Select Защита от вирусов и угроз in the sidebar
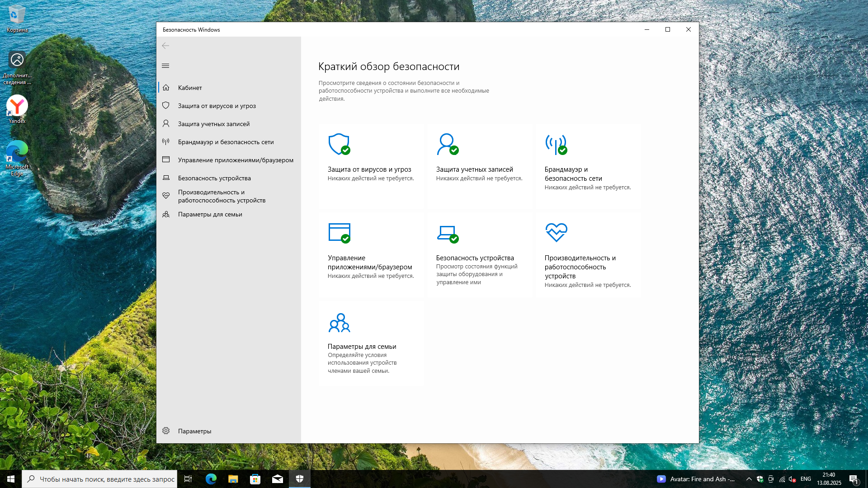868x488 pixels. (217, 106)
